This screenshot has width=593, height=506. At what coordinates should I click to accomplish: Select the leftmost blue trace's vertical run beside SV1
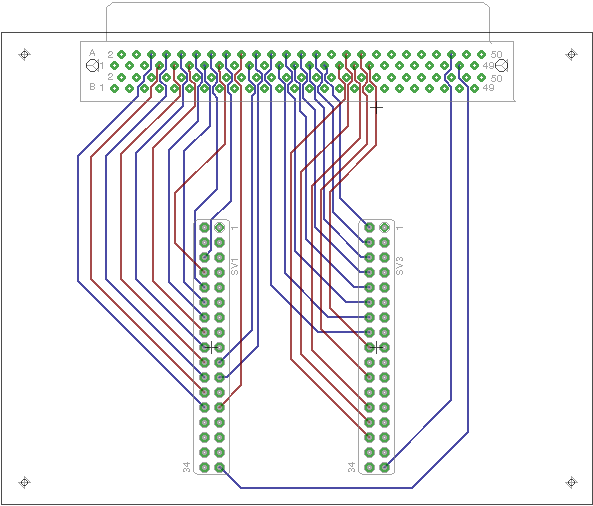click(x=78, y=218)
